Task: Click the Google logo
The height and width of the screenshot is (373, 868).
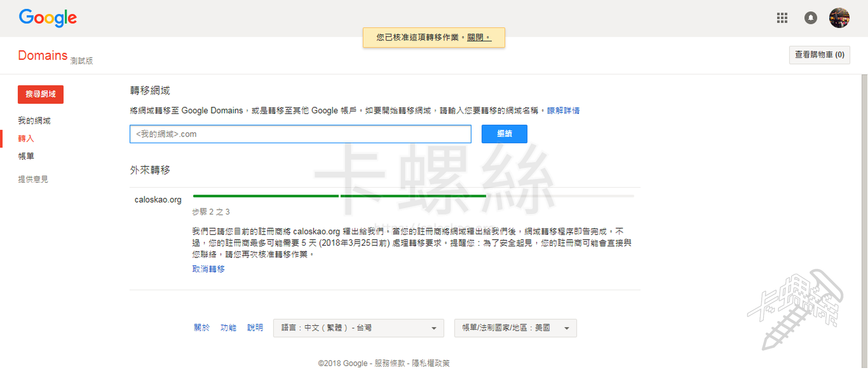Action: click(48, 18)
